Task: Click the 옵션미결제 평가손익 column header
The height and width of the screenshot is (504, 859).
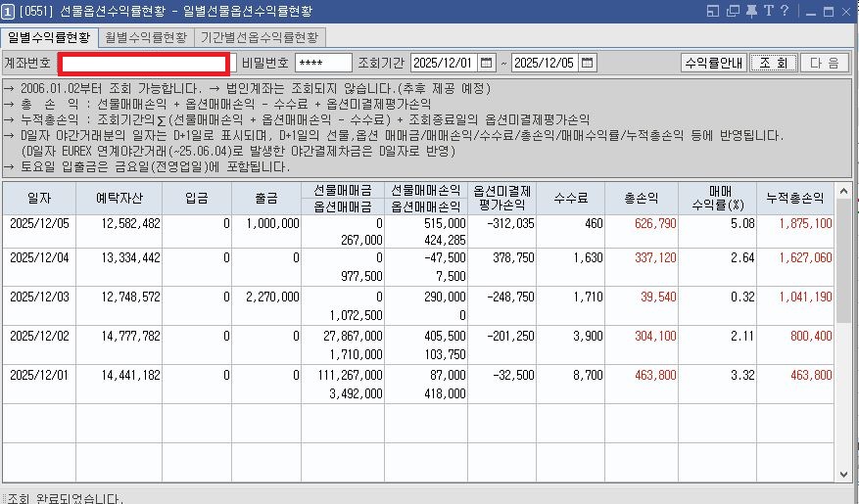Action: point(501,198)
